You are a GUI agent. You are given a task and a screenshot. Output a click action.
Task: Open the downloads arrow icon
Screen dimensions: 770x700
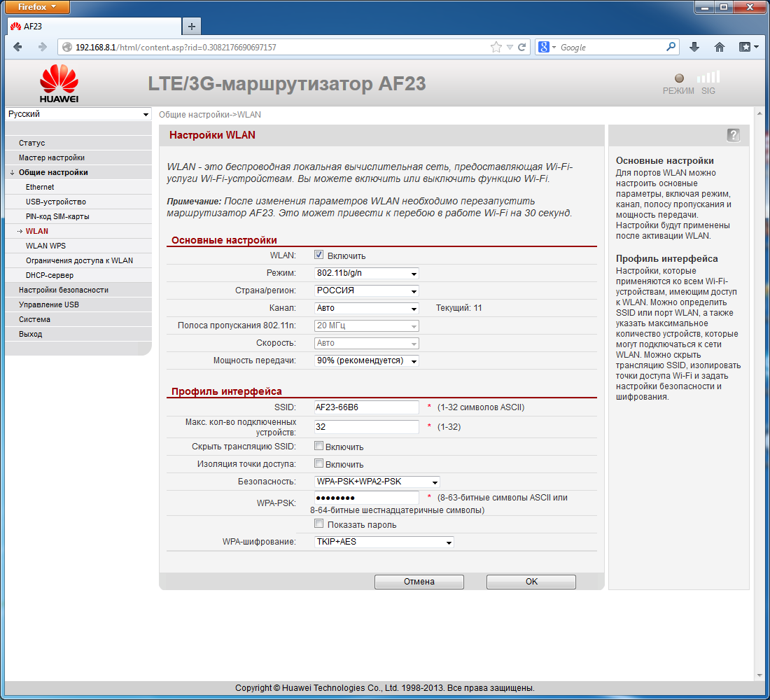point(694,47)
